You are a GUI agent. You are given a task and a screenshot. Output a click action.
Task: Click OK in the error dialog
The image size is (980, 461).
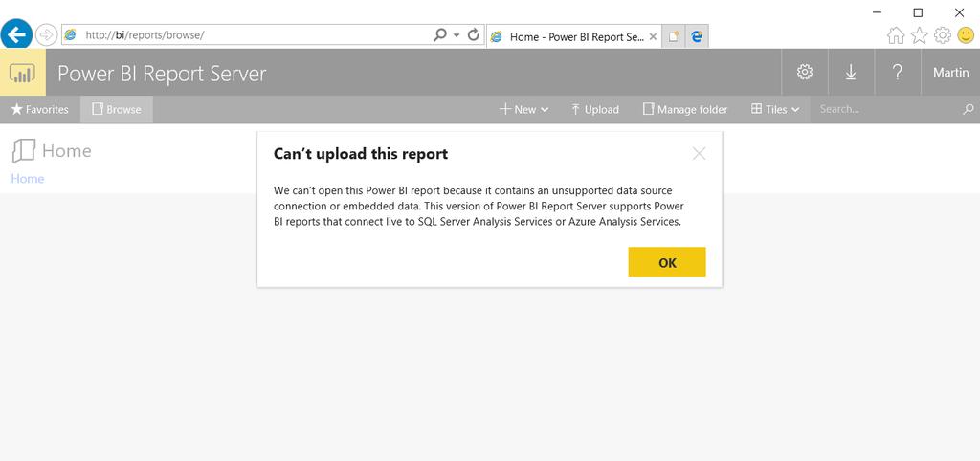point(667,262)
